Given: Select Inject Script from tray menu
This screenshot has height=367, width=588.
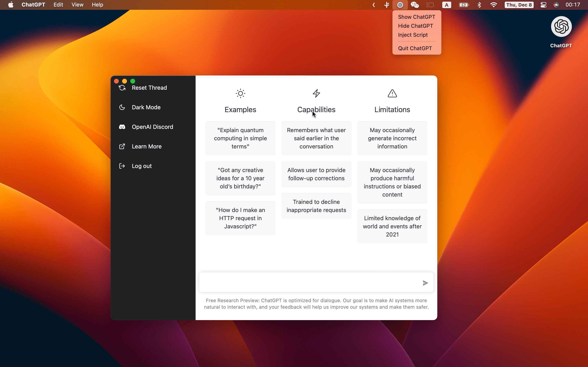Looking at the screenshot, I should pyautogui.click(x=413, y=35).
